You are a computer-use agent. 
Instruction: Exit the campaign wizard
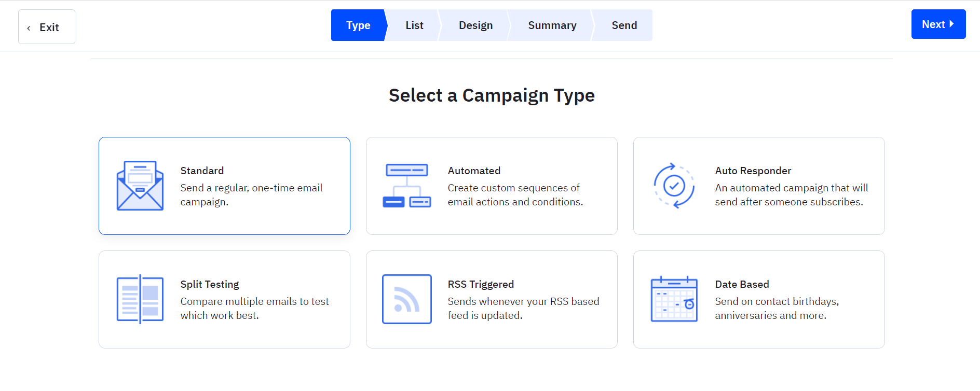point(47,27)
